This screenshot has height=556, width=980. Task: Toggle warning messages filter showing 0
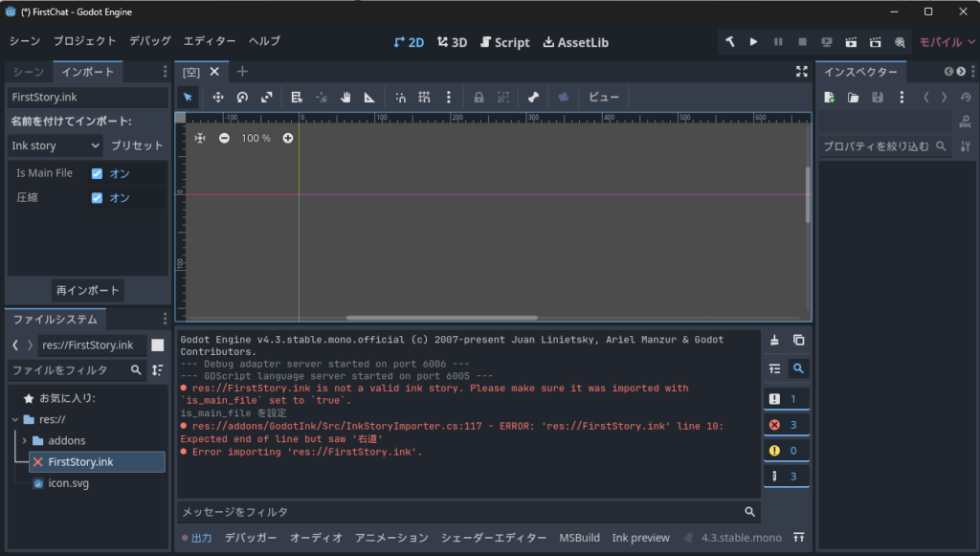click(787, 451)
